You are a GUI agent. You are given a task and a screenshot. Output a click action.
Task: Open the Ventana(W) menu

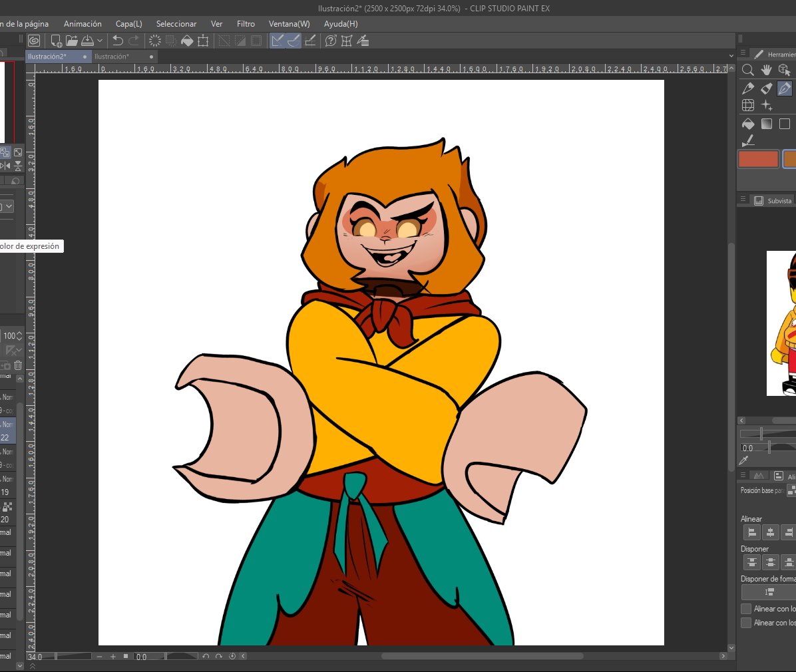point(290,24)
